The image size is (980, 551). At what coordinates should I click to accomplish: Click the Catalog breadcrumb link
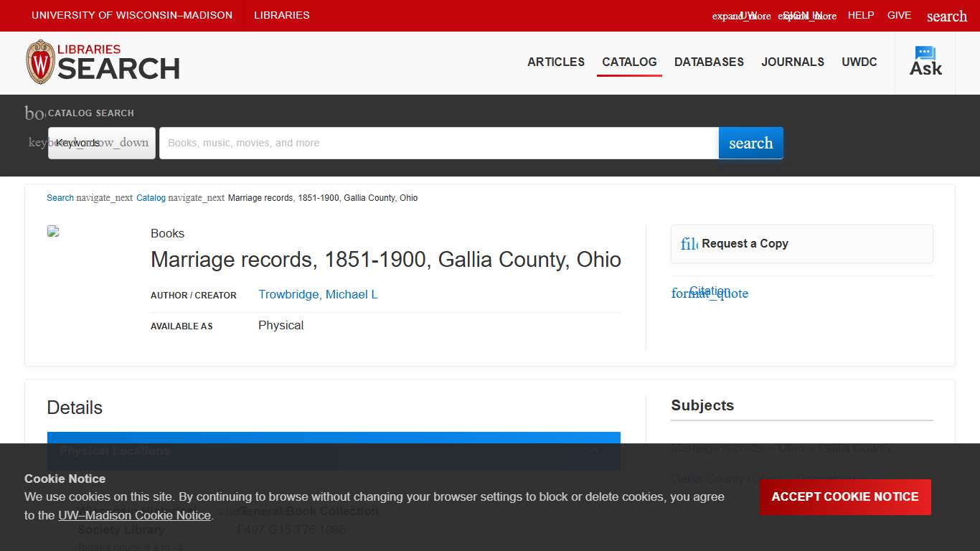tap(151, 198)
